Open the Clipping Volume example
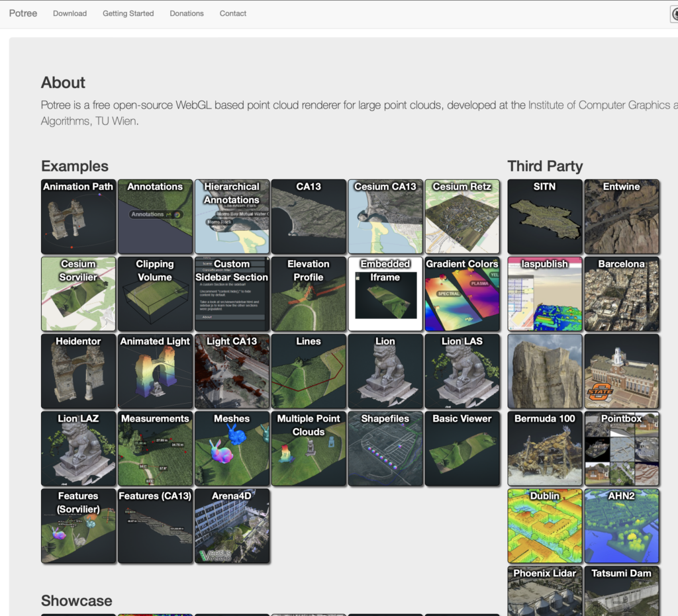Viewport: 678px width, 616px height. click(x=155, y=294)
